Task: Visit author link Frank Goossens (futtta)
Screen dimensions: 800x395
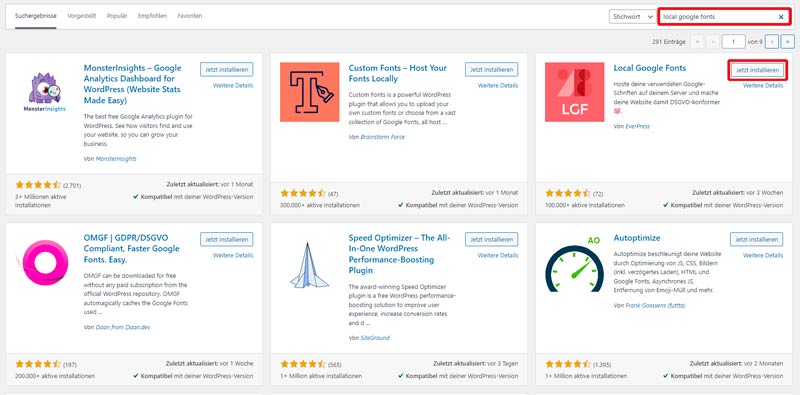Action: [x=655, y=305]
